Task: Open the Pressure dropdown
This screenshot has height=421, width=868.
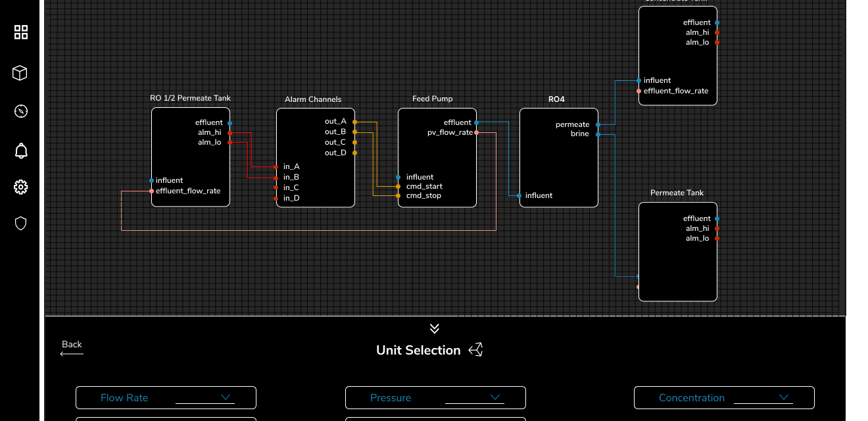Action: coord(435,397)
